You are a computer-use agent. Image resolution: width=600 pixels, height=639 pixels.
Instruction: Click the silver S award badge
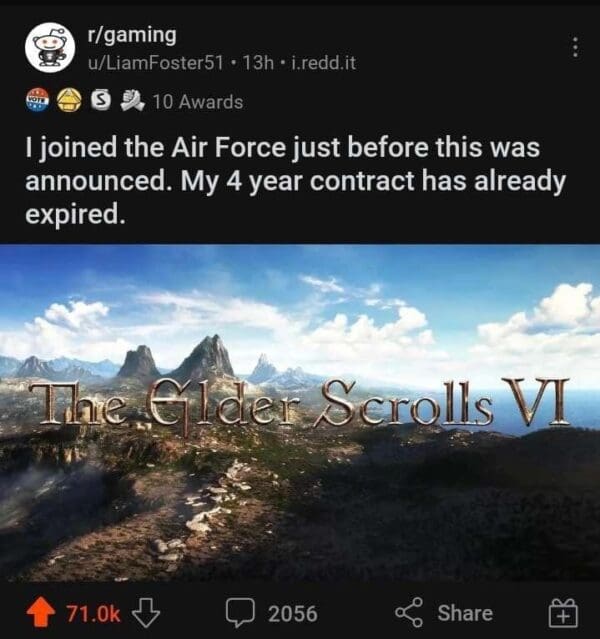tap(100, 100)
